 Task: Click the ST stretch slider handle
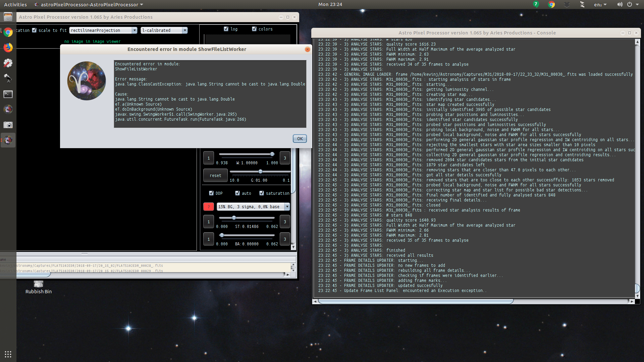pyautogui.click(x=234, y=218)
